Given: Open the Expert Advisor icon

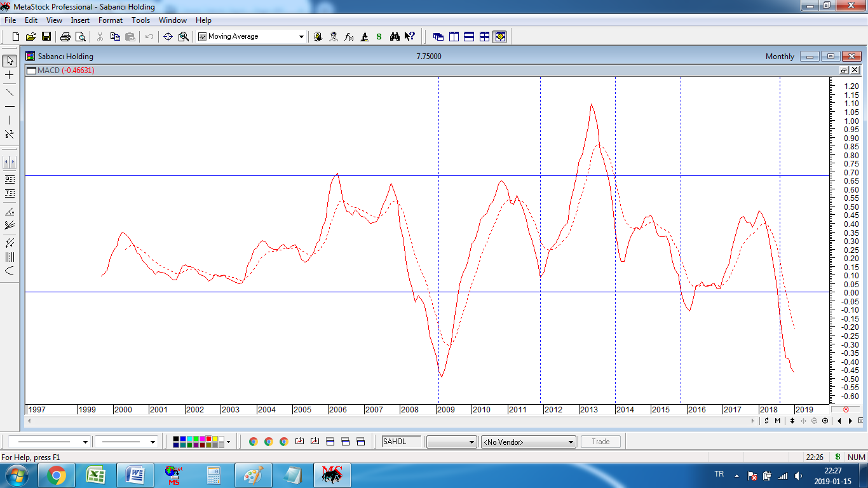Looking at the screenshot, I should click(334, 37).
